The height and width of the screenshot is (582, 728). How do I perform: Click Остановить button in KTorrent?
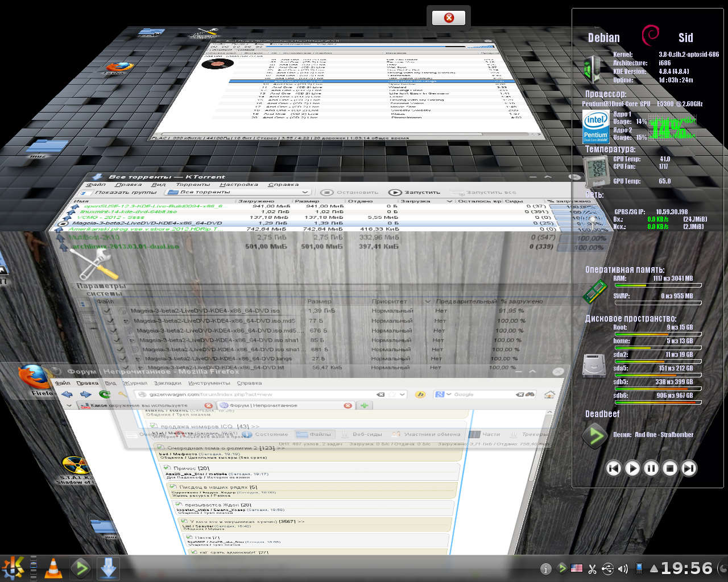350,192
